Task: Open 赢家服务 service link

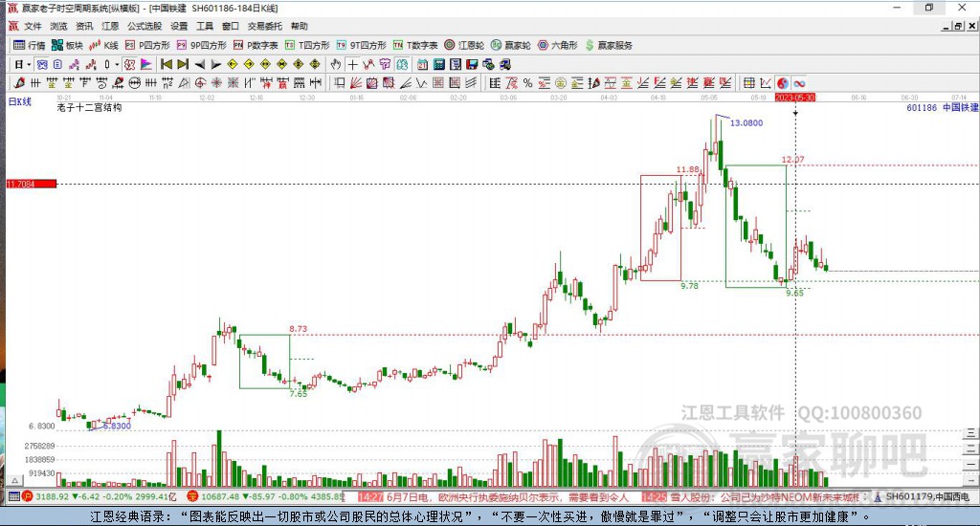Action: (x=609, y=45)
